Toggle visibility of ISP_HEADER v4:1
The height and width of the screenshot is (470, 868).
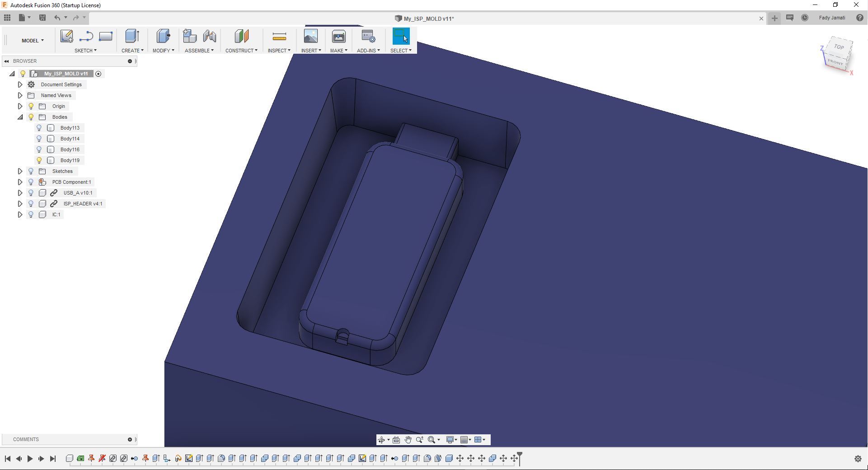(31, 204)
